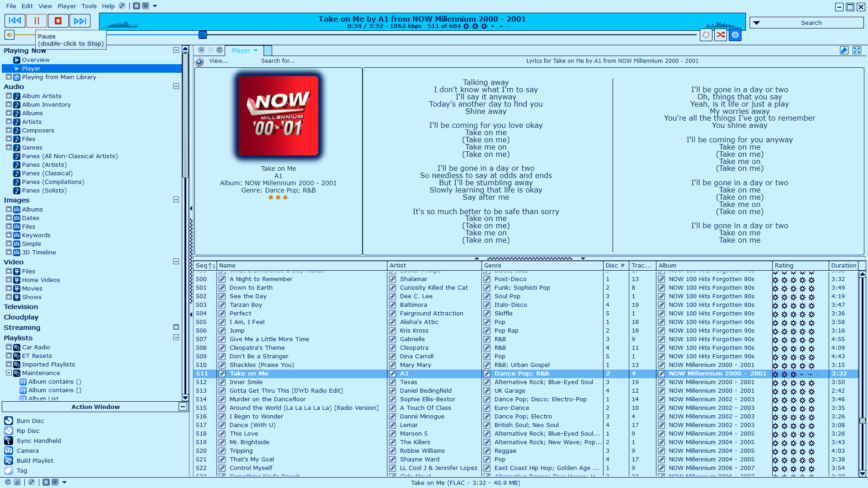Skip to next track button

click(x=80, y=21)
